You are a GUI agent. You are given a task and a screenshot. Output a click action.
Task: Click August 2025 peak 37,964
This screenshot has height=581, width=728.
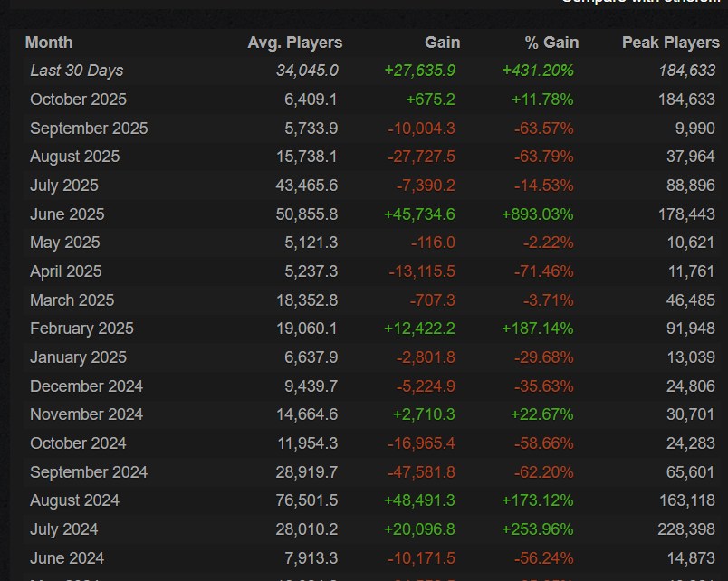(690, 157)
